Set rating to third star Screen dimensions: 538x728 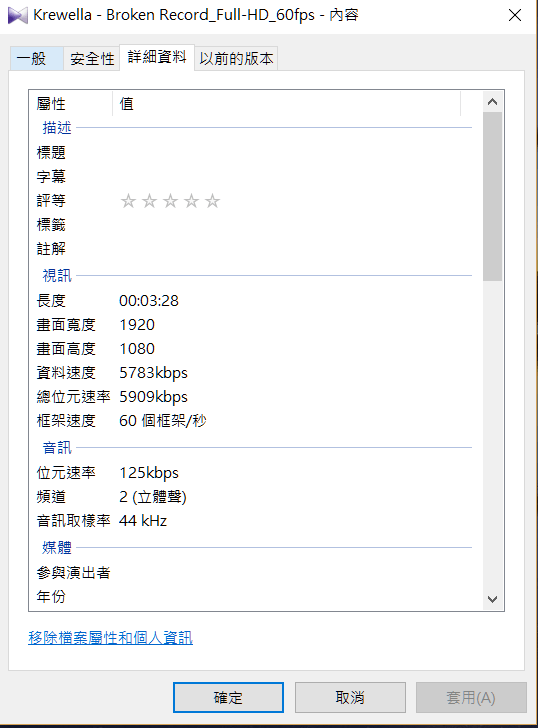click(x=170, y=201)
